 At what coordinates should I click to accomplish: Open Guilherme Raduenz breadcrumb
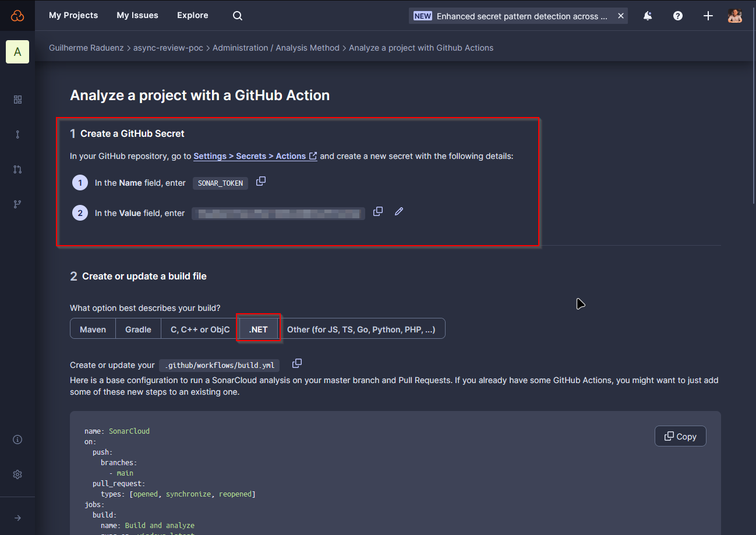tap(86, 48)
